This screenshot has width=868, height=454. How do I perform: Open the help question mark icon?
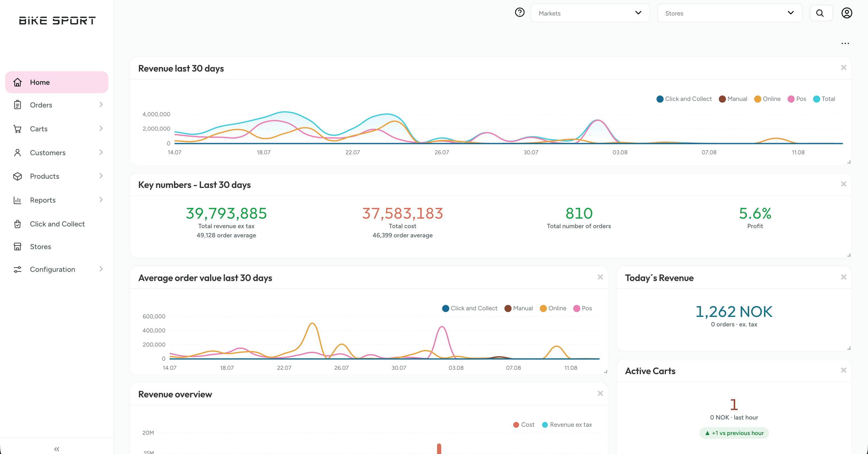520,12
